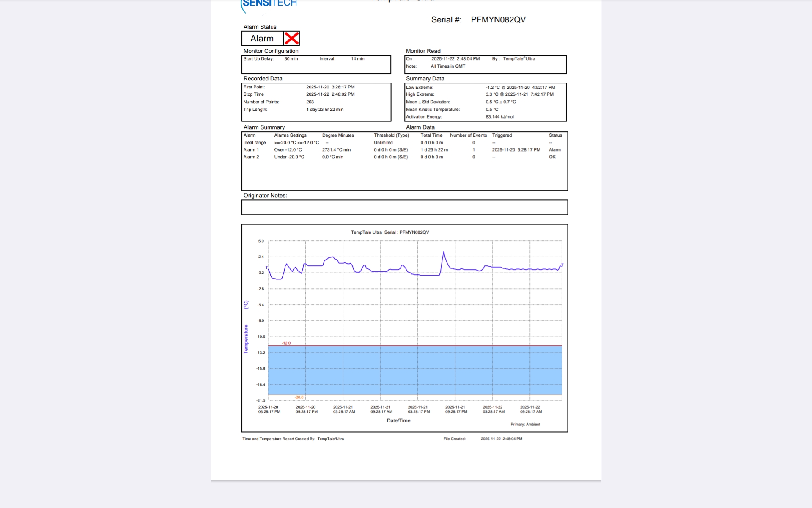The width and height of the screenshot is (812, 508).
Task: Click the Ideal range row label
Action: coord(254,143)
